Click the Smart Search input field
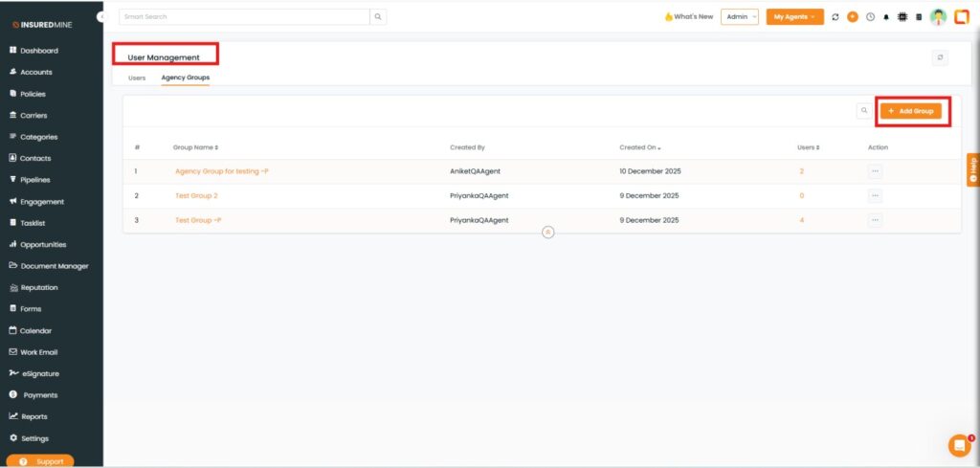This screenshot has width=980, height=468. [x=244, y=17]
